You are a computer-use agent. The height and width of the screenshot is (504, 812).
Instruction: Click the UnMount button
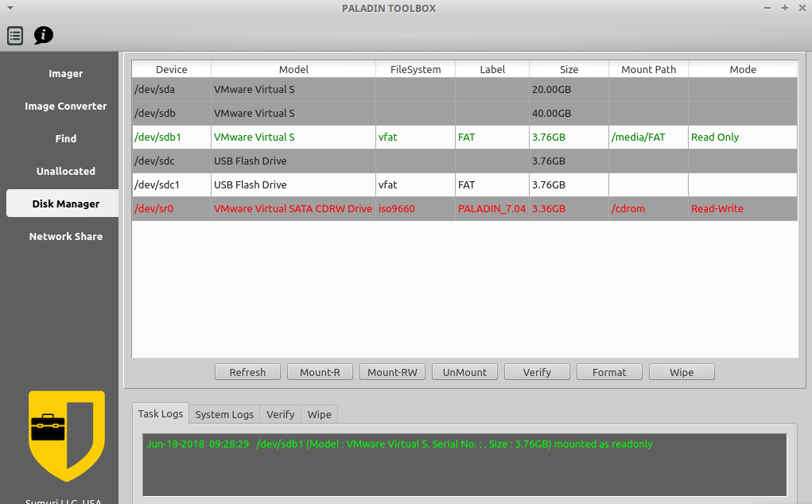[x=464, y=372]
